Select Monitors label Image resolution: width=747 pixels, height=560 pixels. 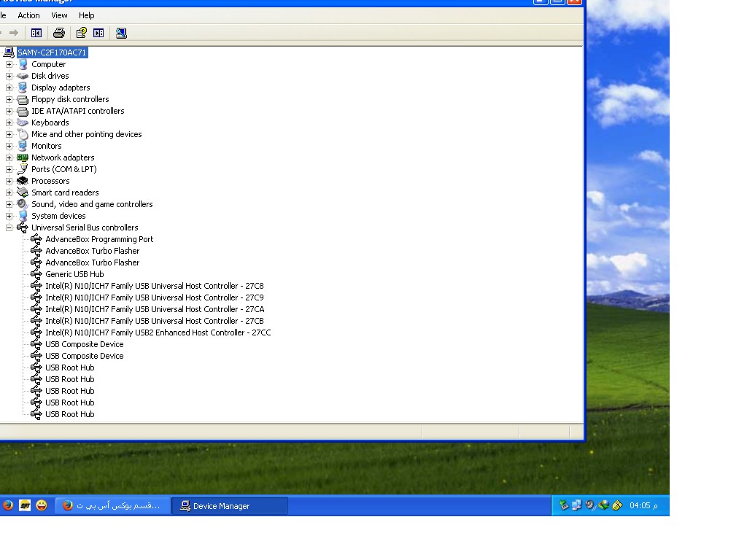point(46,146)
